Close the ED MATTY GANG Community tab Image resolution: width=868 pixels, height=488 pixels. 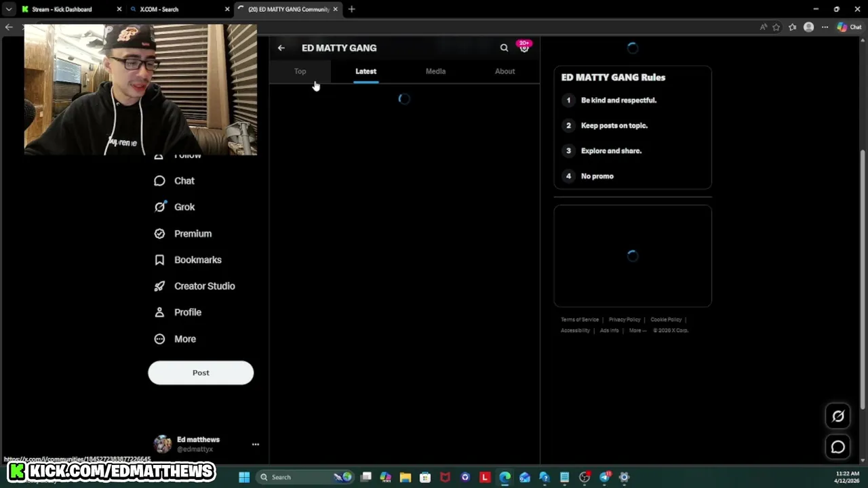coord(335,9)
